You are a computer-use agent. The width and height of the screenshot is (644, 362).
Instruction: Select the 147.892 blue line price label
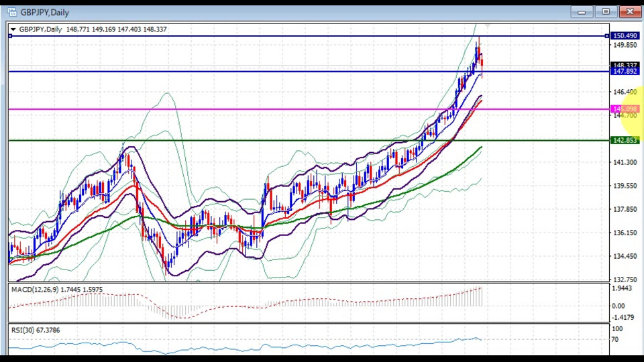625,72
